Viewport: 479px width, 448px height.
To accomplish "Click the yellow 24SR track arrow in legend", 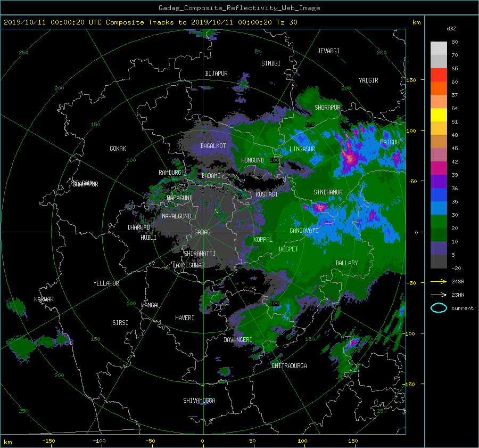I will 439,281.
